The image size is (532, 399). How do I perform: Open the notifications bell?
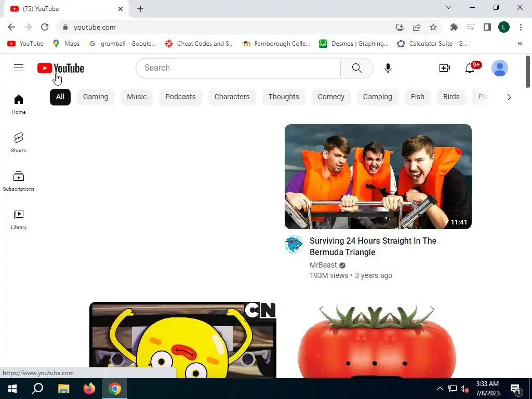click(x=470, y=68)
